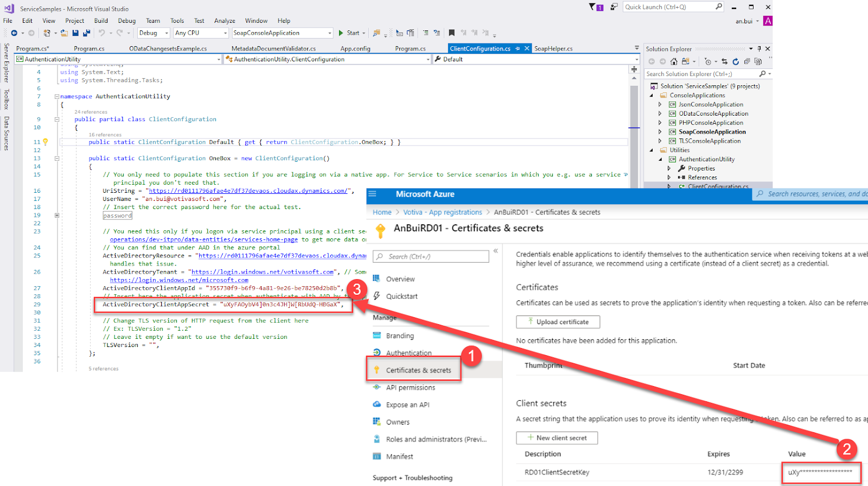Open the Build menu
Screen dimensions: 868x486
[101, 21]
